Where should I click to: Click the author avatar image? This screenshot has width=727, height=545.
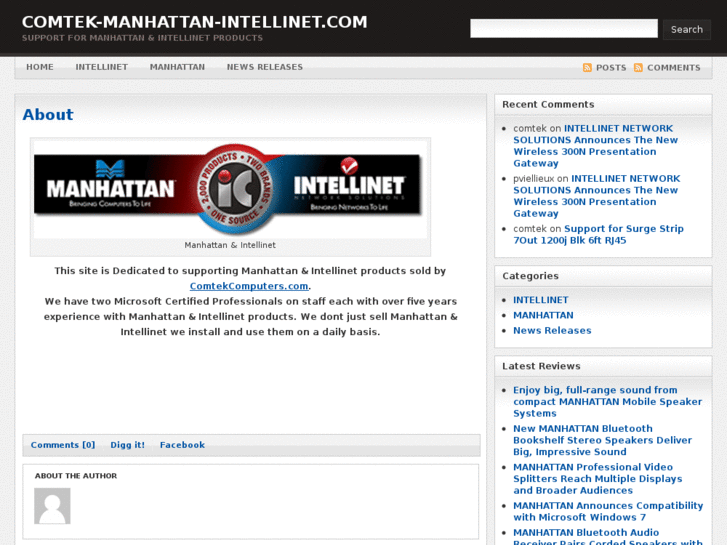coord(52,506)
